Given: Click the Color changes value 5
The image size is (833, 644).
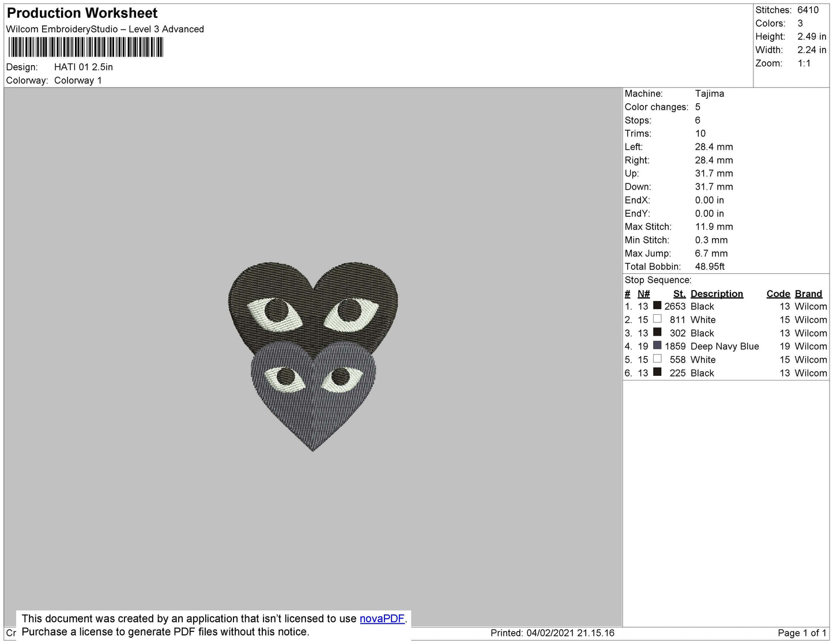Looking at the screenshot, I should tap(698, 107).
